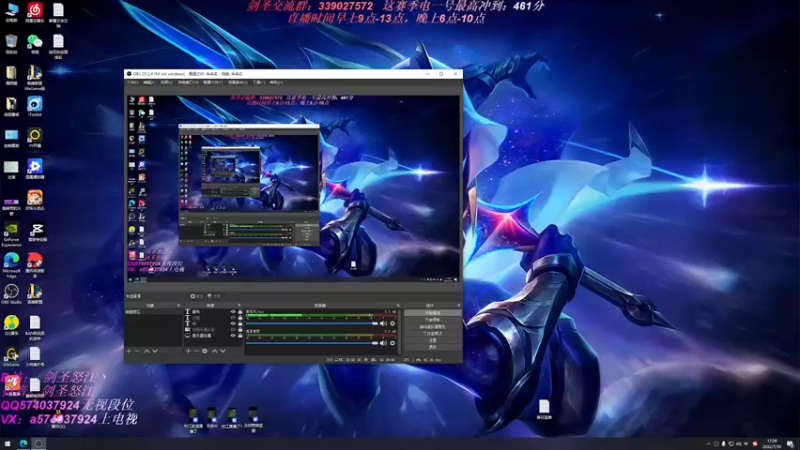Toggle visibility of the 显示器采集 display capture source
800x450 pixels.
pyautogui.click(x=233, y=336)
